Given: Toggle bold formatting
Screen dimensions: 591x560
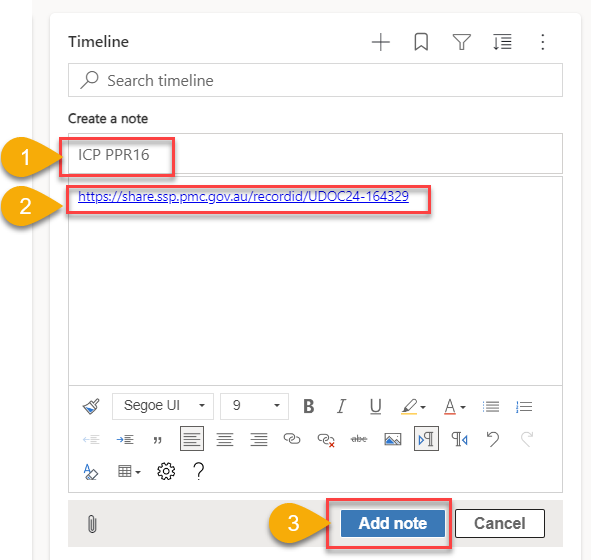Looking at the screenshot, I should click(309, 406).
